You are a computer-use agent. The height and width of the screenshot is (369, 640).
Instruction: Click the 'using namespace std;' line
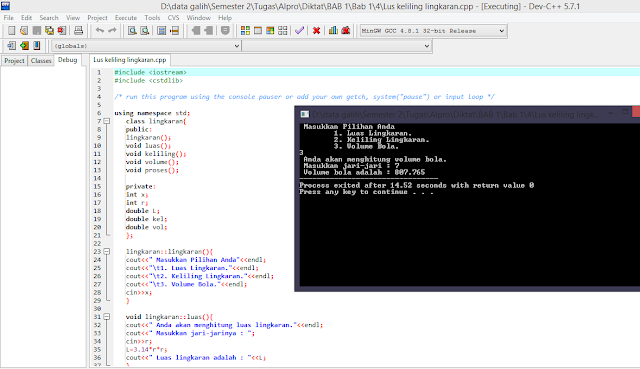point(152,113)
